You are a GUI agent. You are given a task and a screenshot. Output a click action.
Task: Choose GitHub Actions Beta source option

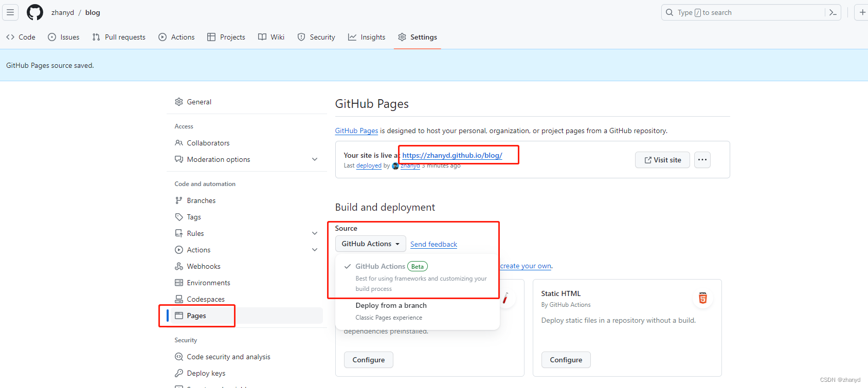418,276
